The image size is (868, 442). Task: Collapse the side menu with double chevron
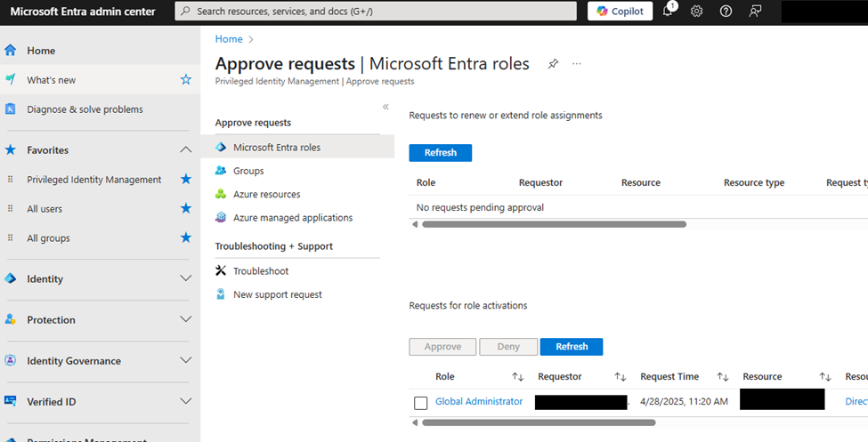click(x=385, y=107)
